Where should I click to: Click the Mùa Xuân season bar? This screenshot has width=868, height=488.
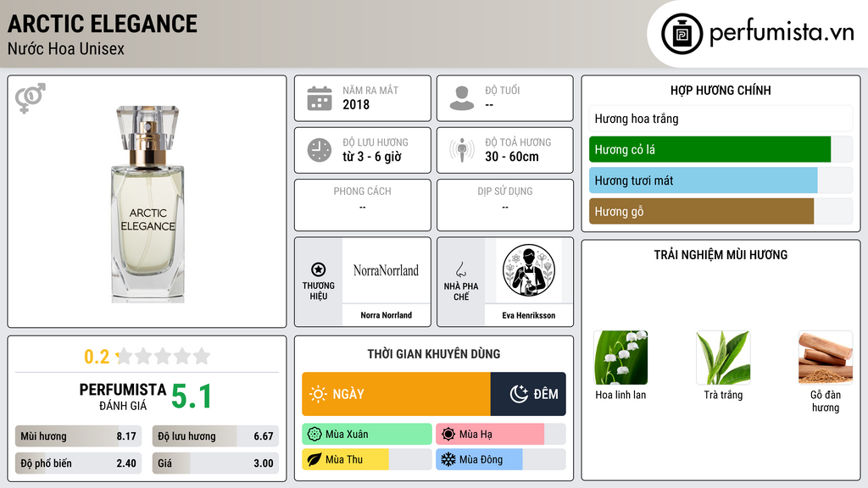367,435
